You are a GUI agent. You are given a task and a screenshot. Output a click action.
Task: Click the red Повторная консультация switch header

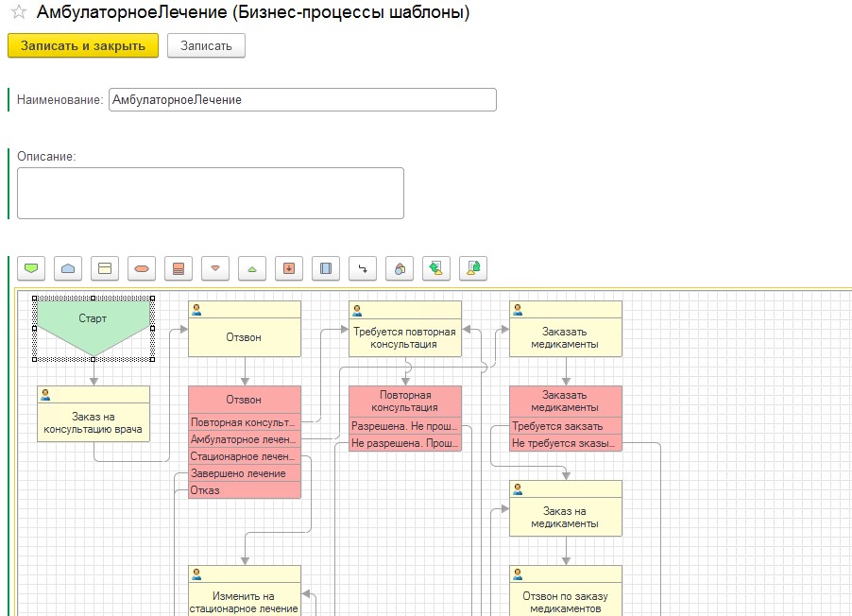click(405, 402)
